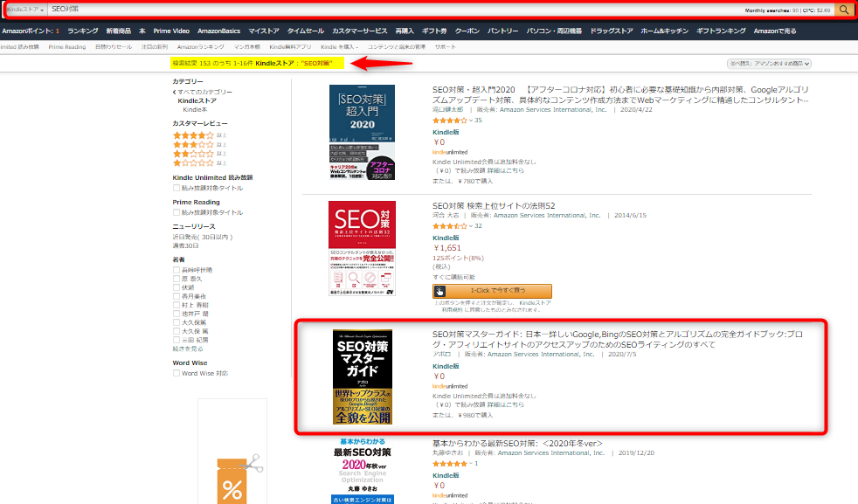Open Amazonで売る in top navigation

pyautogui.click(x=775, y=31)
